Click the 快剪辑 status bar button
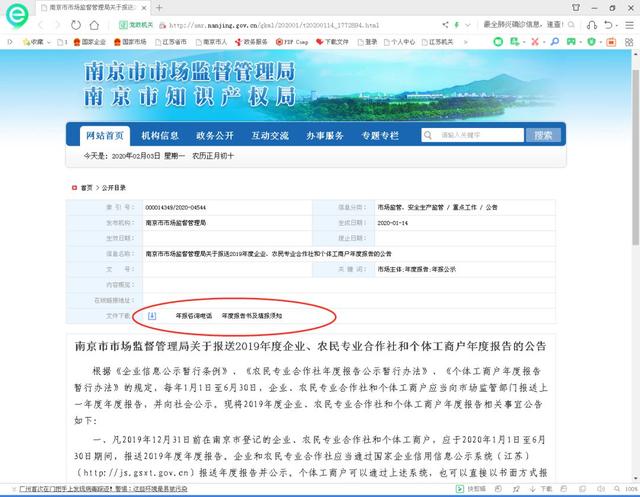 tap(471, 488)
